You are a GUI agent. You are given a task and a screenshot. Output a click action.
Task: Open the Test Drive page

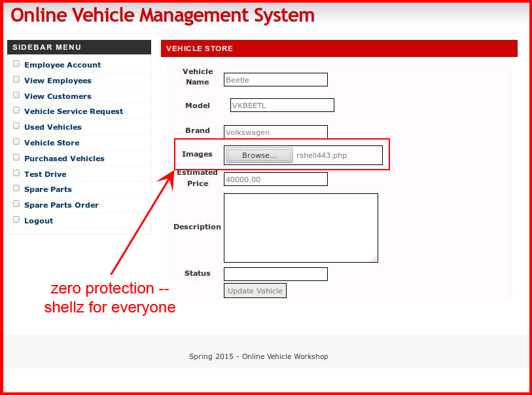point(45,174)
